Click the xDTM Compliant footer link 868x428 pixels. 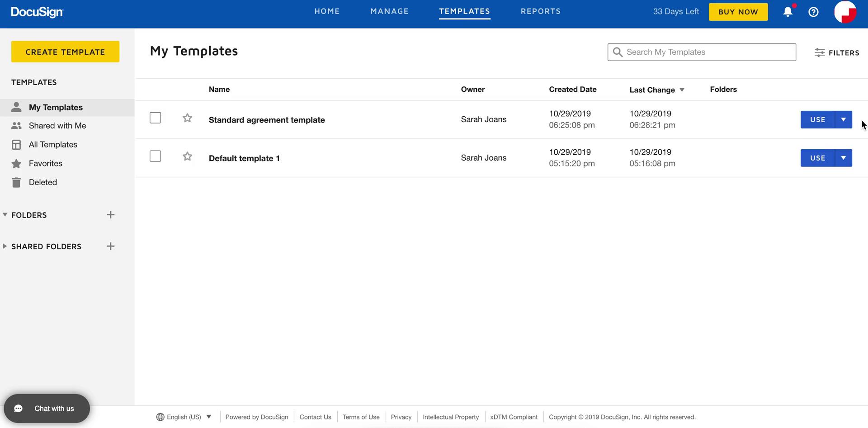(514, 417)
